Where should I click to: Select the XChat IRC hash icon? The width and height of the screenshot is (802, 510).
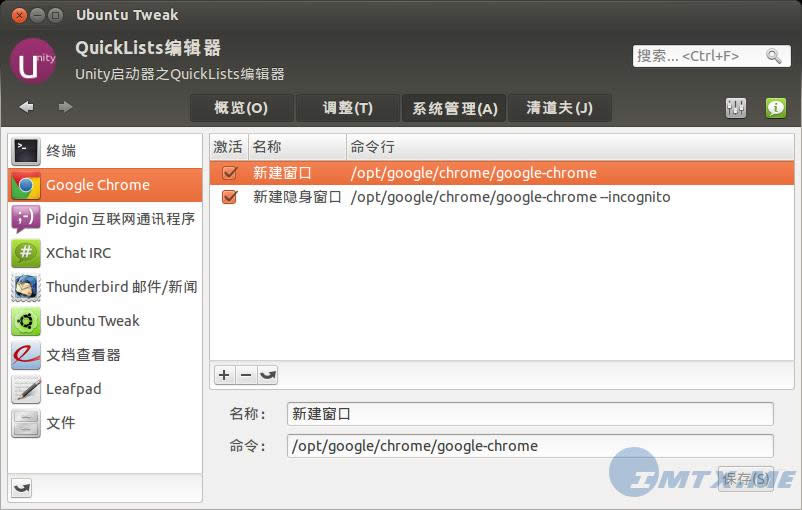[26, 253]
